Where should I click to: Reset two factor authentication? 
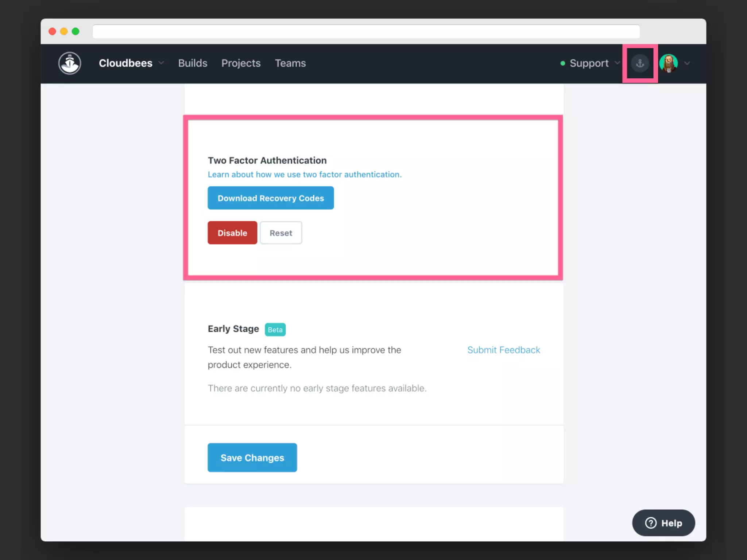[281, 233]
